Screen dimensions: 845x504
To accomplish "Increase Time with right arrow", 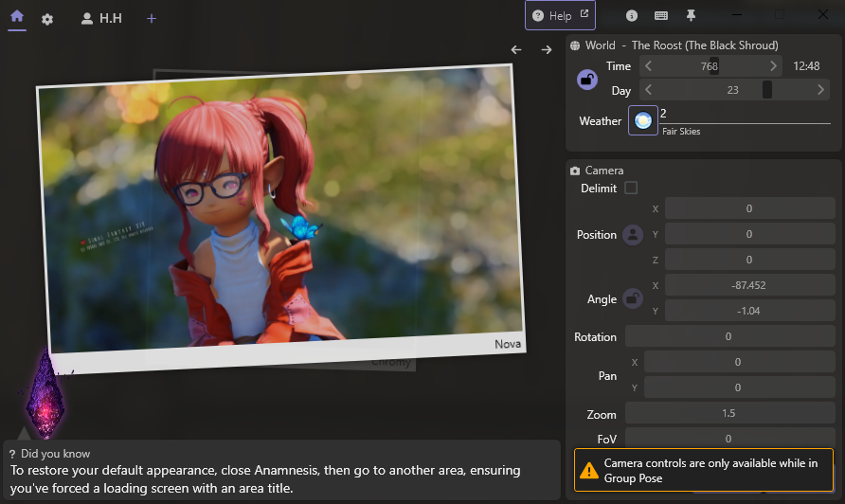I will (773, 65).
